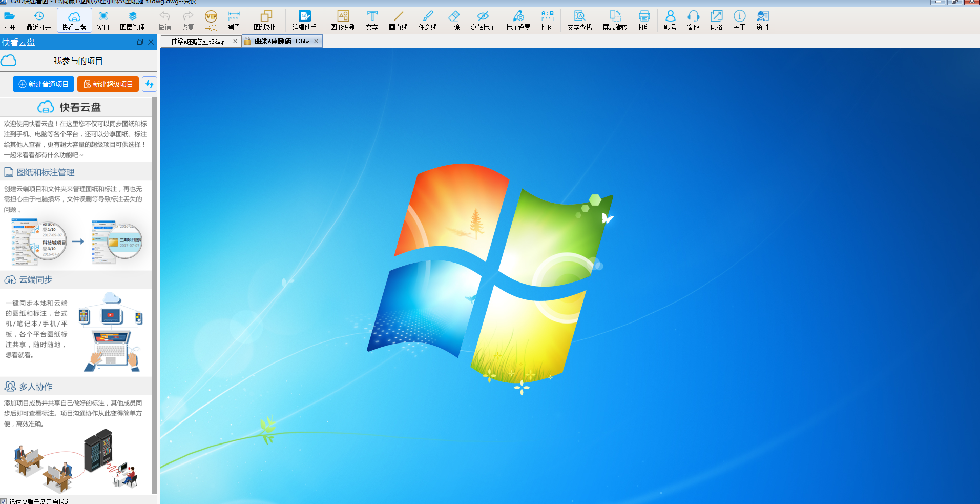980x504 pixels.
Task: Open 文字查找 text search
Action: tap(579, 21)
